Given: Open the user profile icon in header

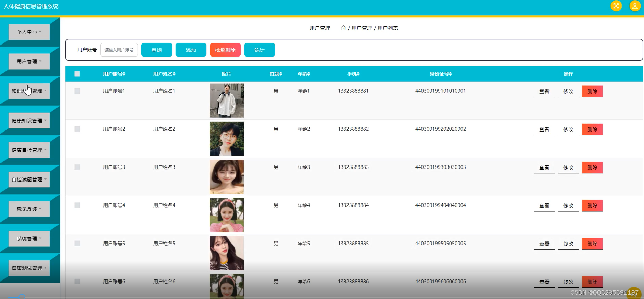Looking at the screenshot, I should pyautogui.click(x=635, y=6).
